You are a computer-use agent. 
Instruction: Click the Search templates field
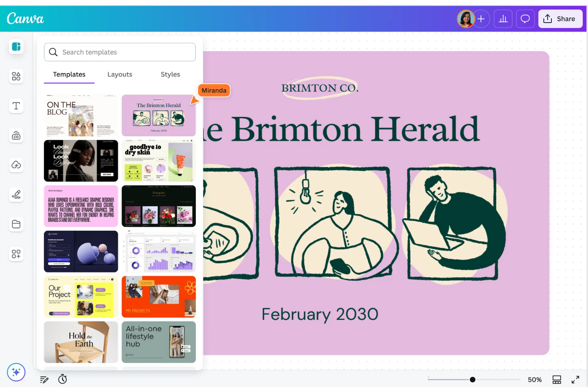(120, 52)
